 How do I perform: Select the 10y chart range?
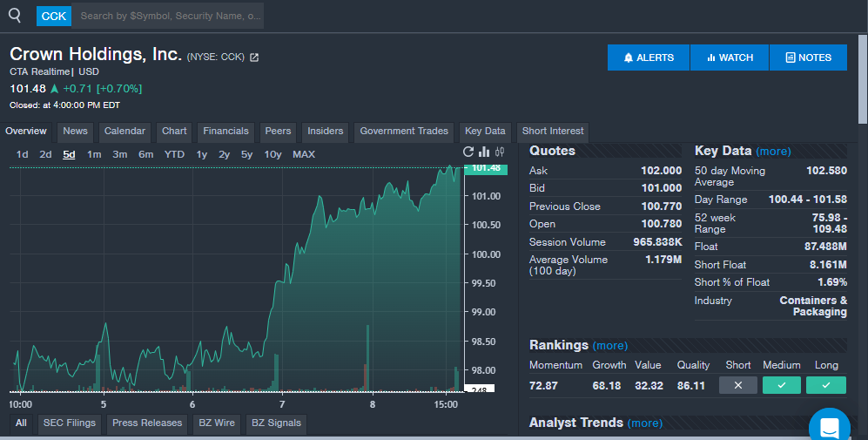(x=273, y=154)
